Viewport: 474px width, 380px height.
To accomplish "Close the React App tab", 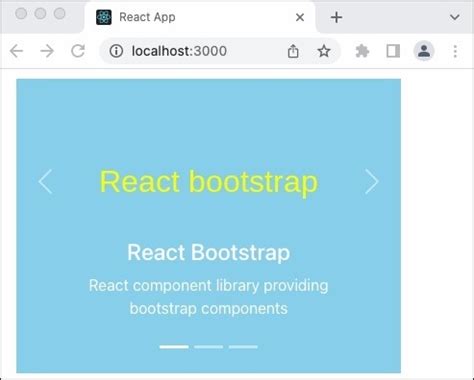I will pos(300,17).
